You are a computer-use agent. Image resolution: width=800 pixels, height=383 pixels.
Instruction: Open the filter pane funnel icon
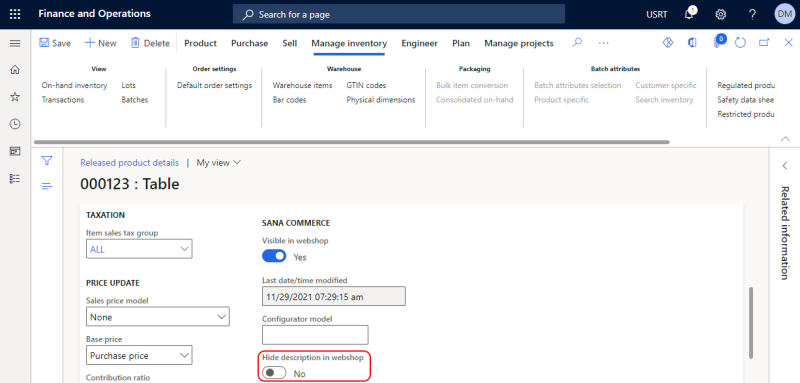point(47,161)
